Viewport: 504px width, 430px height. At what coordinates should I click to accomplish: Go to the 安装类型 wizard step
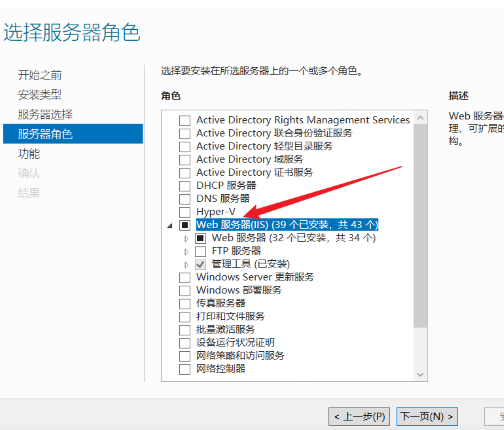point(40,95)
